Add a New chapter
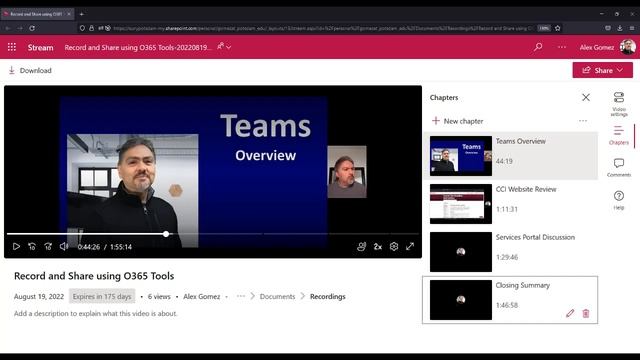 point(458,121)
